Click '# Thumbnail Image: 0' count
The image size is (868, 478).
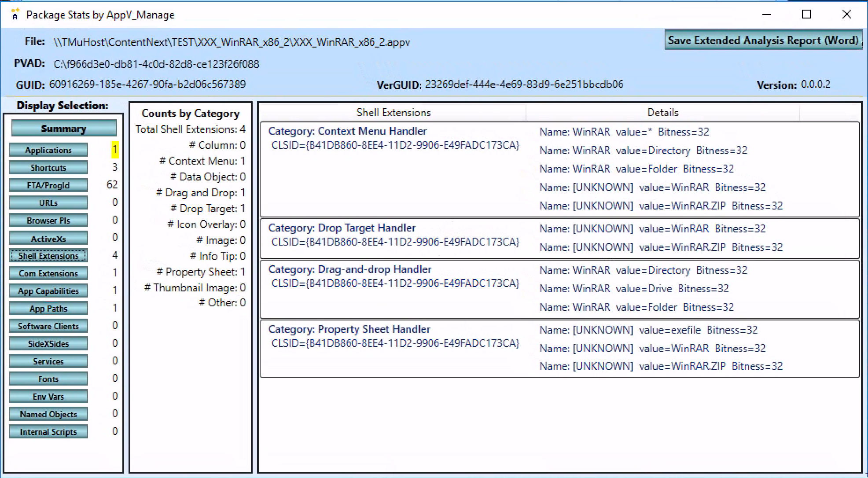195,288
